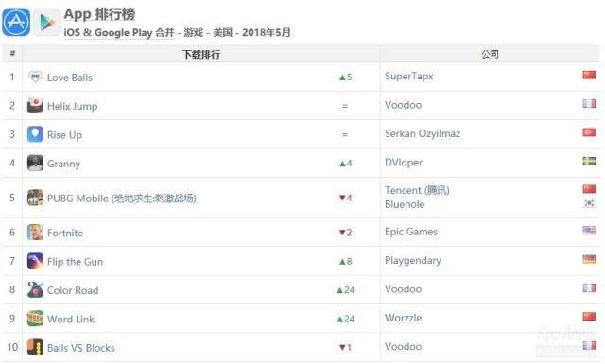Click the 下载排行 column header
Viewport: 605px width, 364px height.
[201, 55]
